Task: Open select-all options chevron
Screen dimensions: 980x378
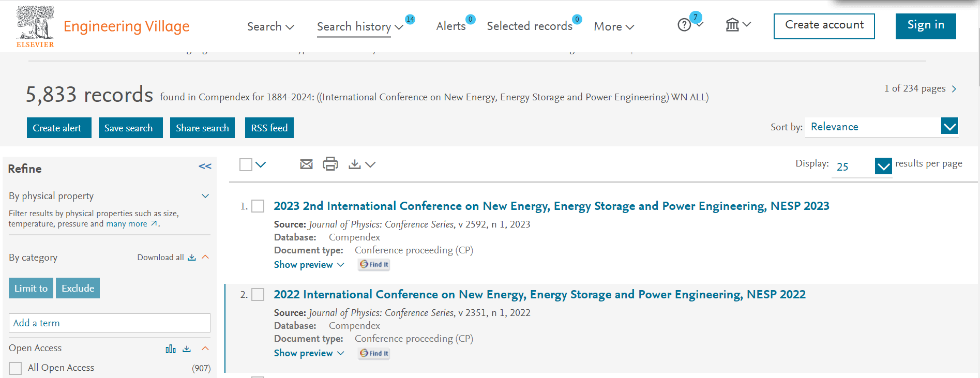Action: point(261,164)
